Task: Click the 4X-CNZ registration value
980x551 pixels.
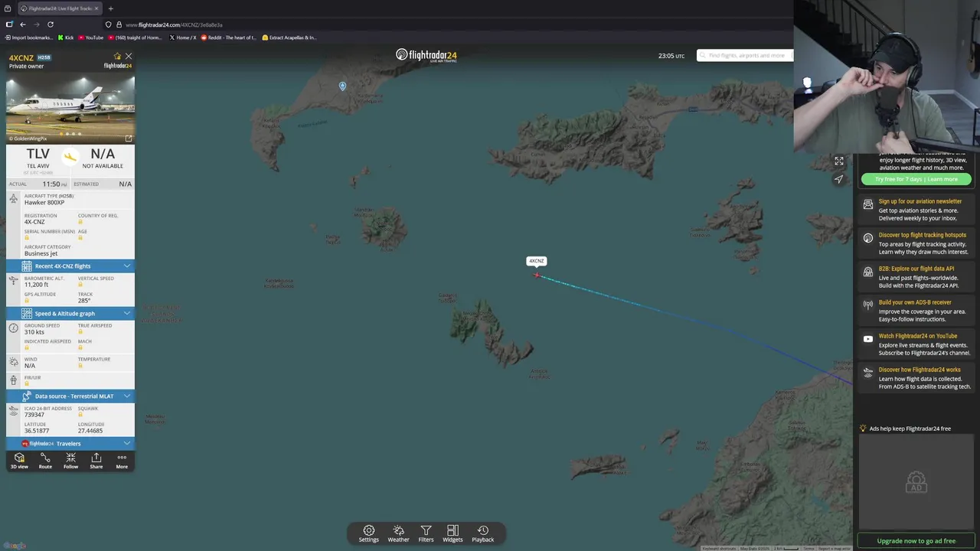Action: [34, 222]
